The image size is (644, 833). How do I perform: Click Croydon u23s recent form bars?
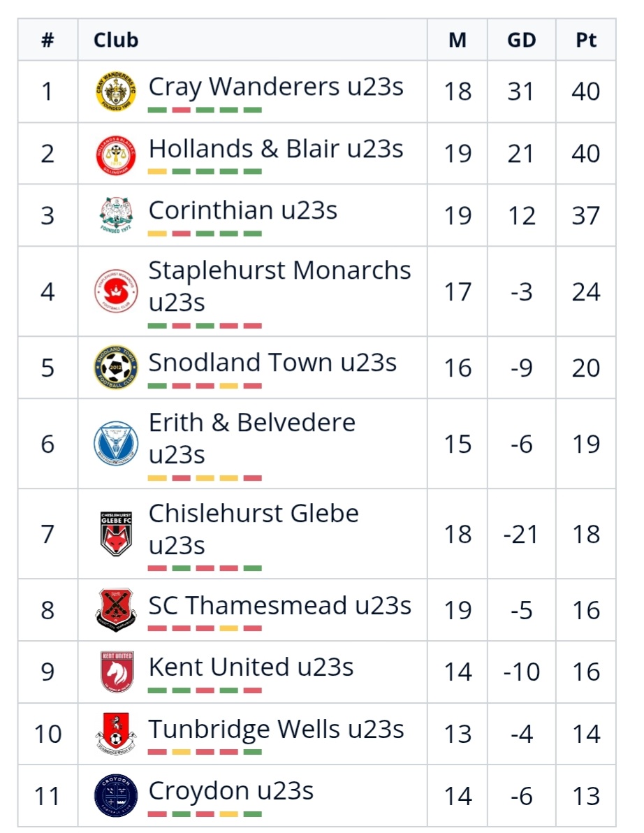coord(205,814)
